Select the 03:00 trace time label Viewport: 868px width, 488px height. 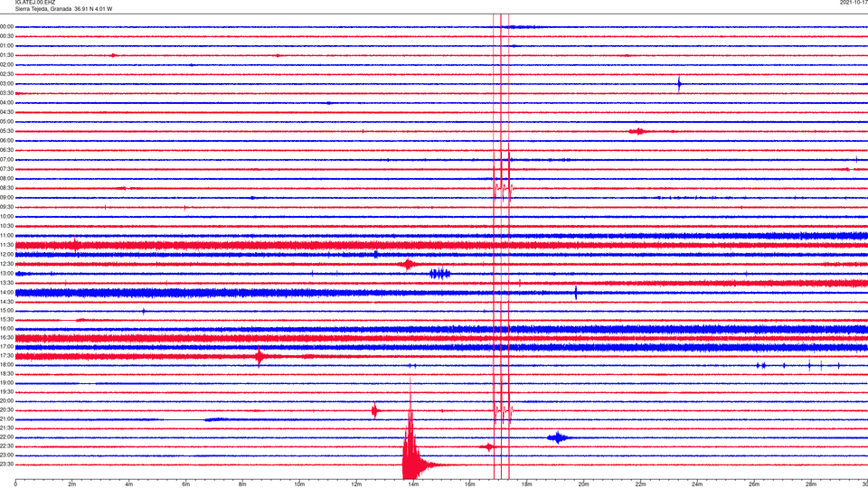(x=6, y=83)
